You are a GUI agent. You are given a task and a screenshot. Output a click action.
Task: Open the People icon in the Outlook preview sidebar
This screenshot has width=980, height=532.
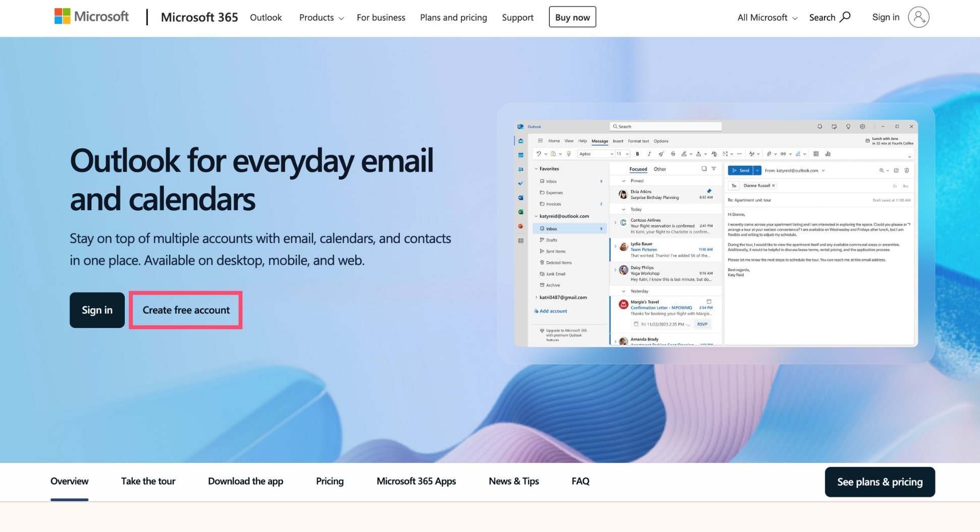click(521, 169)
